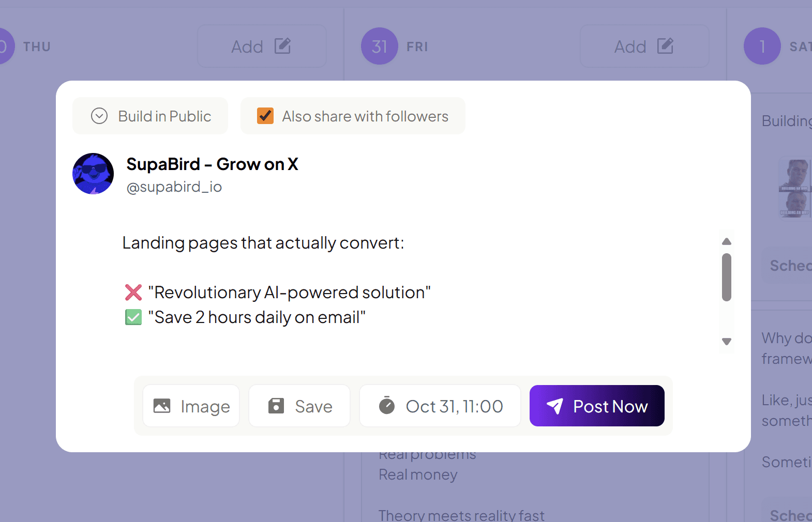Click the SupaBird - Grow on X name
Image resolution: width=812 pixels, height=522 pixels.
(x=212, y=164)
